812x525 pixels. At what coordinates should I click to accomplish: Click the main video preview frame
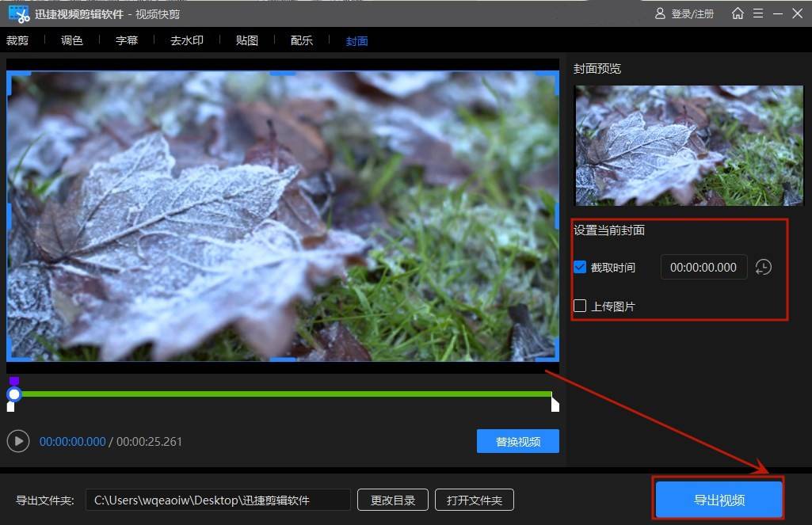point(283,216)
